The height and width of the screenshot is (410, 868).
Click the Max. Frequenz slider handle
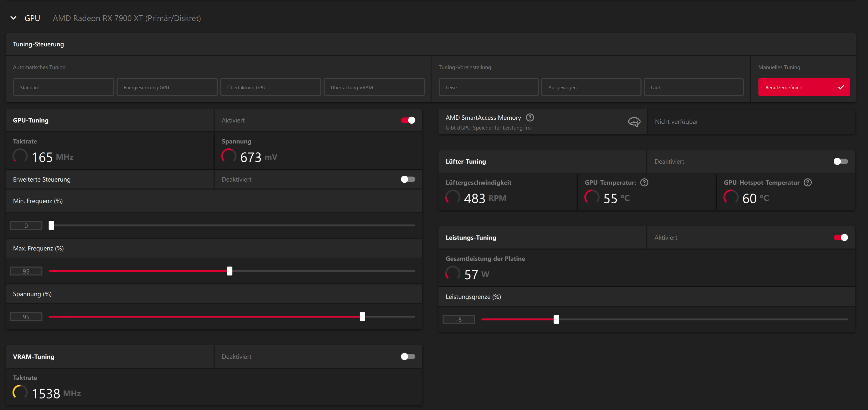click(229, 271)
